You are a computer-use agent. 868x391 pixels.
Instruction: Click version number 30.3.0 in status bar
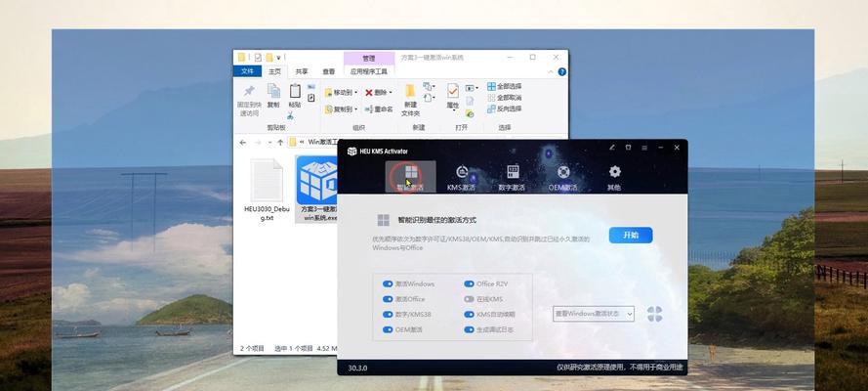357,368
